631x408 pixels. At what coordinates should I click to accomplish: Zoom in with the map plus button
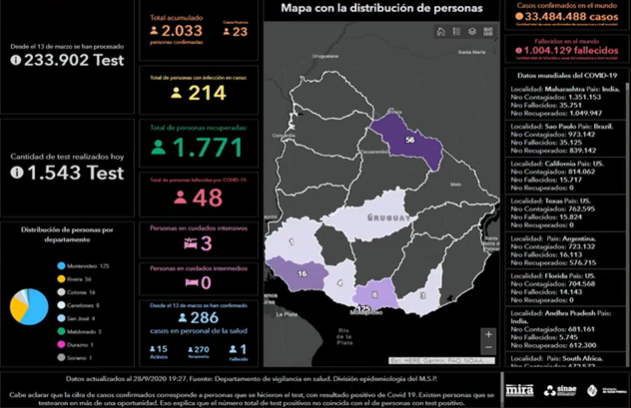(x=487, y=335)
